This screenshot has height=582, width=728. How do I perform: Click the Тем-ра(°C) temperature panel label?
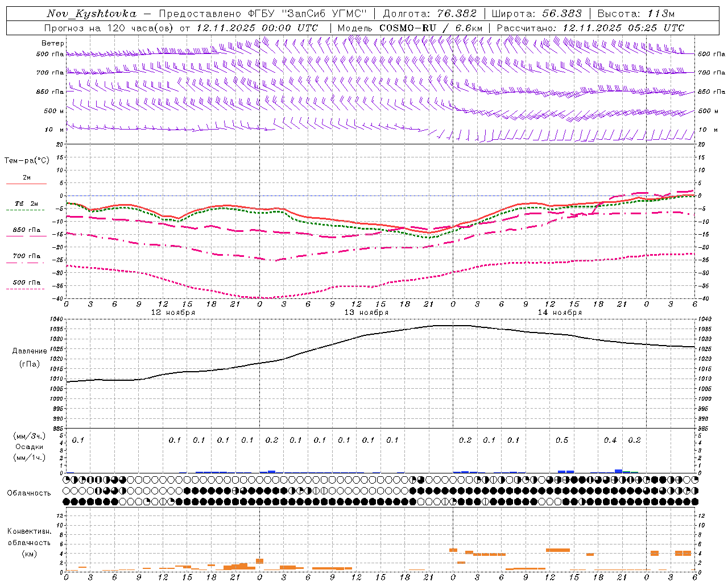pos(27,161)
